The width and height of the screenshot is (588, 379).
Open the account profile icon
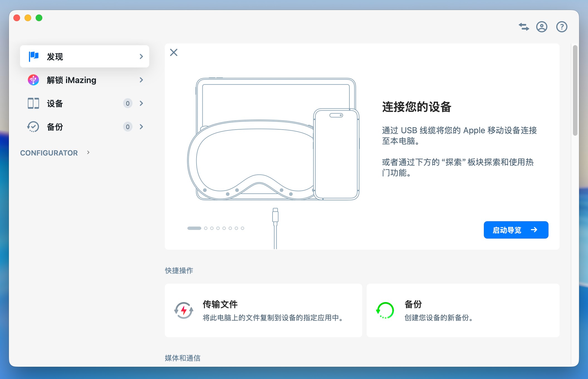542,27
